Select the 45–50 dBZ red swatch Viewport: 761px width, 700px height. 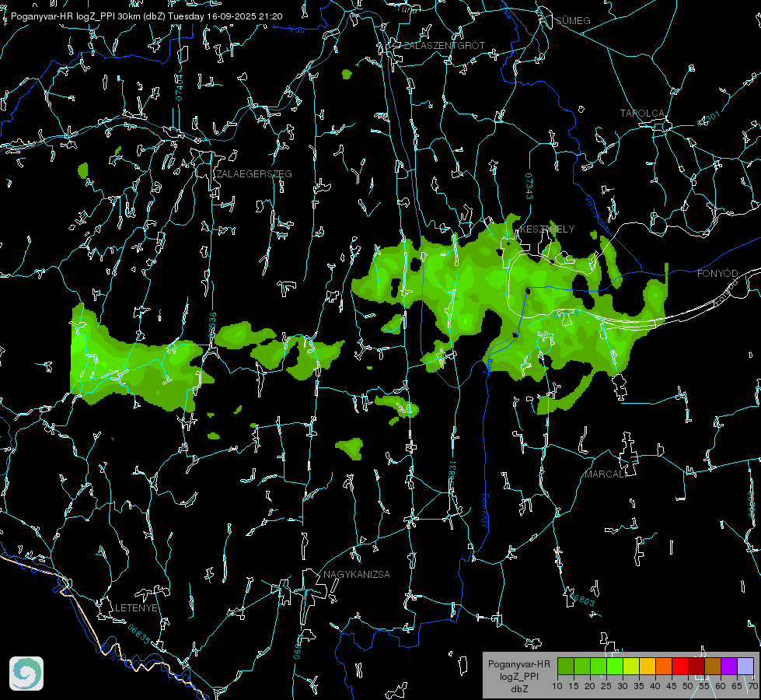tap(680, 667)
